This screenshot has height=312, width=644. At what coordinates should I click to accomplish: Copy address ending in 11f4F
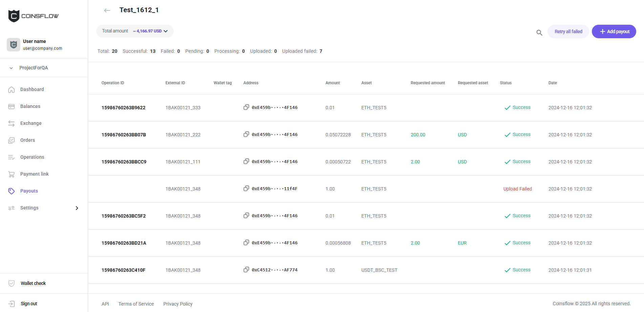(246, 188)
